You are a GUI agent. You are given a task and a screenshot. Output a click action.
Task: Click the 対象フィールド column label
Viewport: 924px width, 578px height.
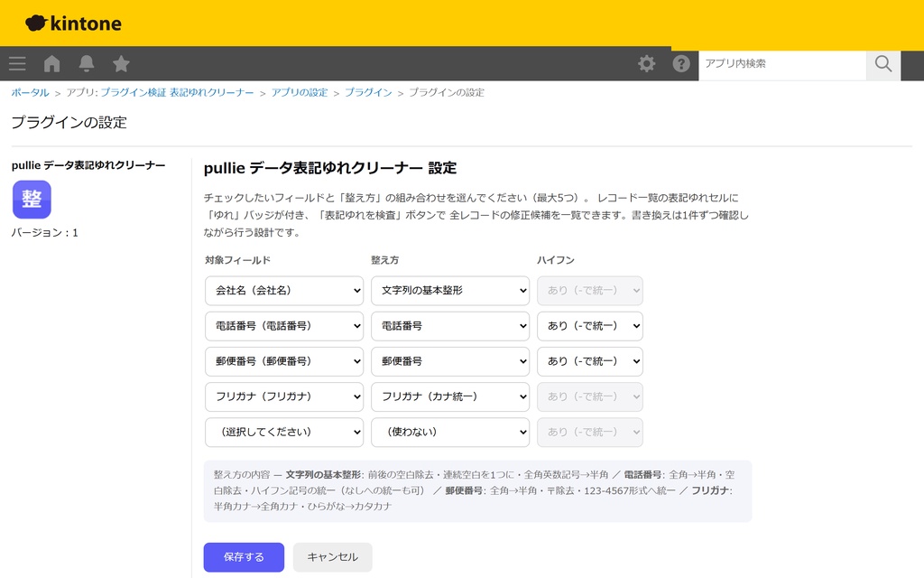coord(237,260)
